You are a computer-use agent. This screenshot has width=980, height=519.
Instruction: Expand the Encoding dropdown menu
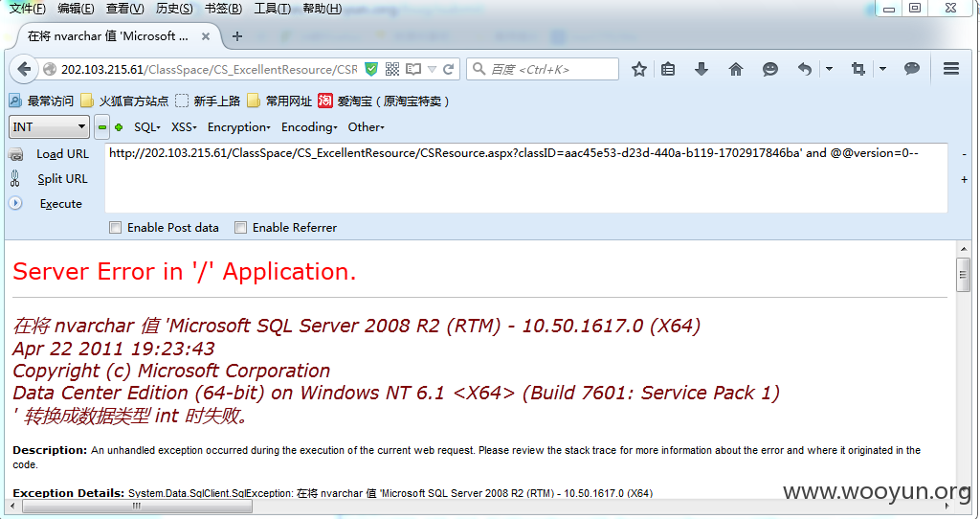(309, 127)
